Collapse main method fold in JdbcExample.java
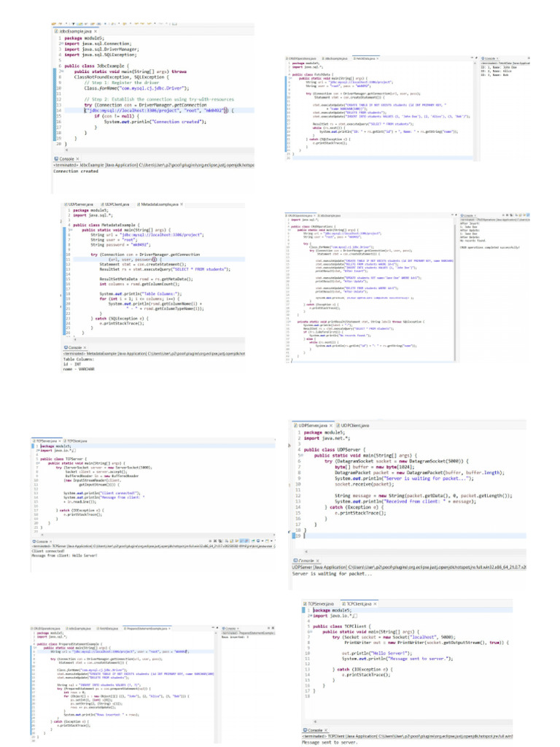Image resolution: width=560 pixels, height=747 pixels. coord(61,71)
